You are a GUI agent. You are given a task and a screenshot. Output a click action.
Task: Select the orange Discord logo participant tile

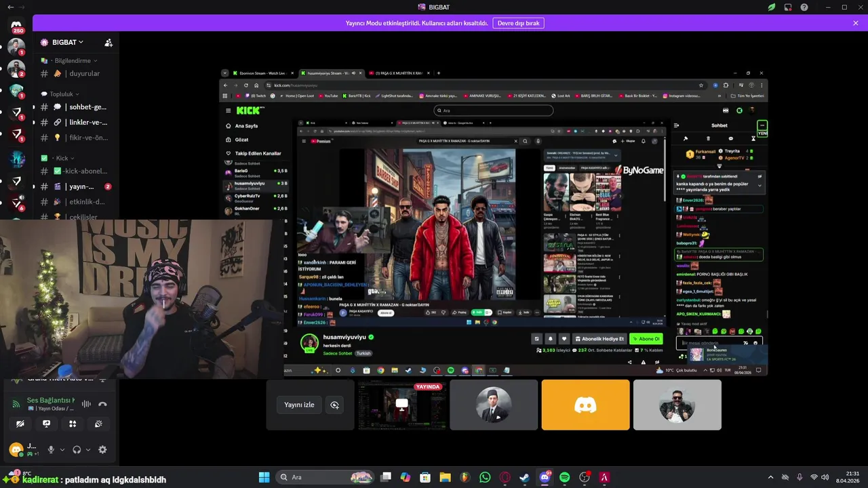pos(585,405)
